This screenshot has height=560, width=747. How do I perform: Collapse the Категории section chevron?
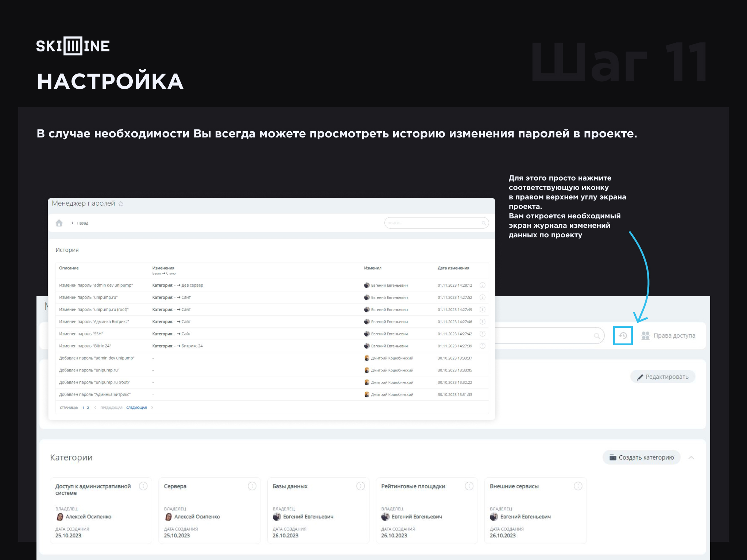pyautogui.click(x=691, y=457)
